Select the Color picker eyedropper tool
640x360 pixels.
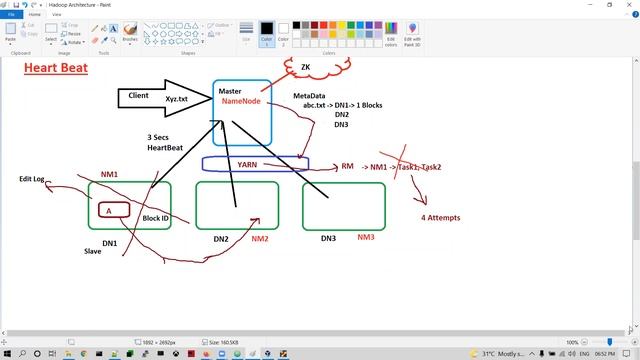[x=104, y=40]
